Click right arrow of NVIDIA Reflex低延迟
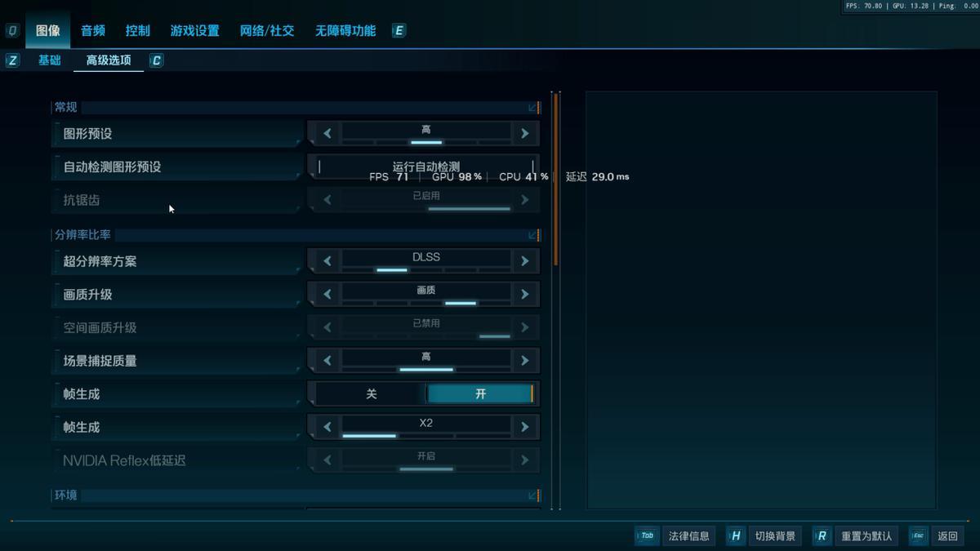980x551 pixels. (524, 460)
